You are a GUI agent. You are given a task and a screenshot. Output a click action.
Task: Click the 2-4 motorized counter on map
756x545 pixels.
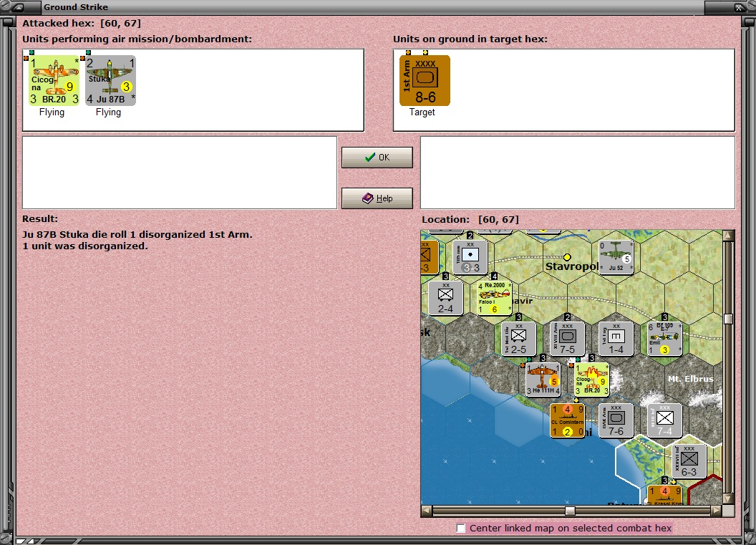pyautogui.click(x=445, y=298)
